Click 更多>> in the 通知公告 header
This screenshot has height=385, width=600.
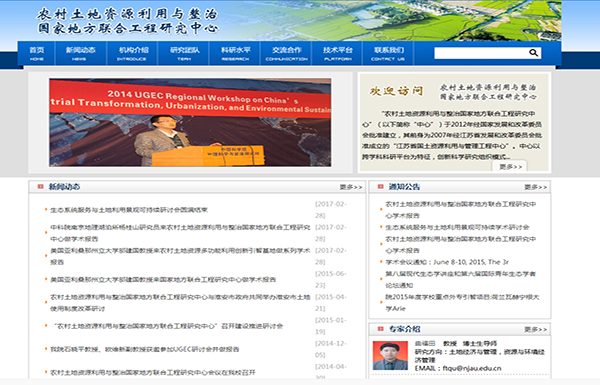[536, 187]
